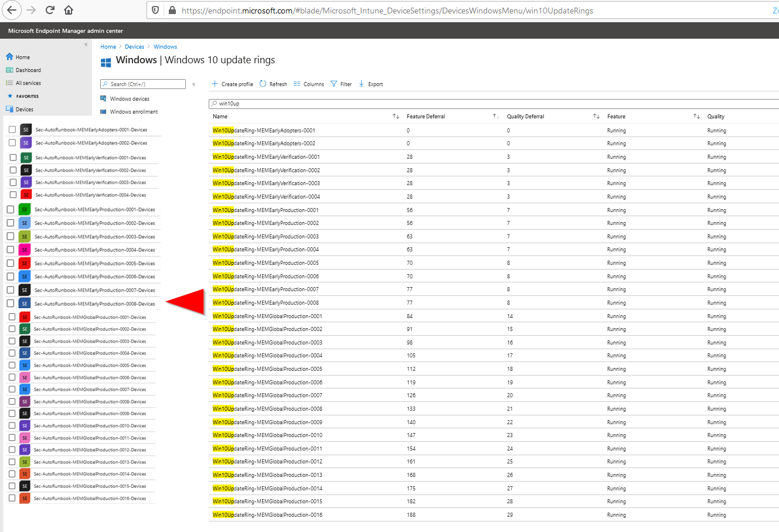Click the Windows logo beside page title
Viewport: 779px width, 532px height.
pyautogui.click(x=106, y=62)
